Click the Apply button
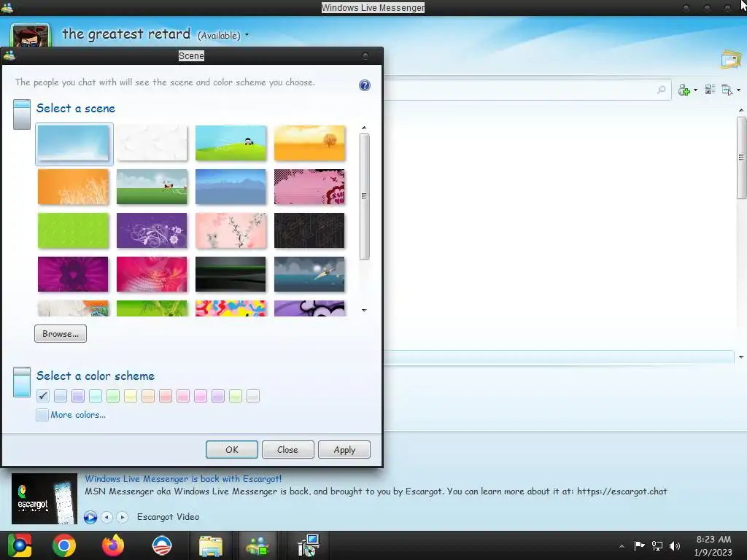Screen dimensions: 747x560 pos(344,449)
